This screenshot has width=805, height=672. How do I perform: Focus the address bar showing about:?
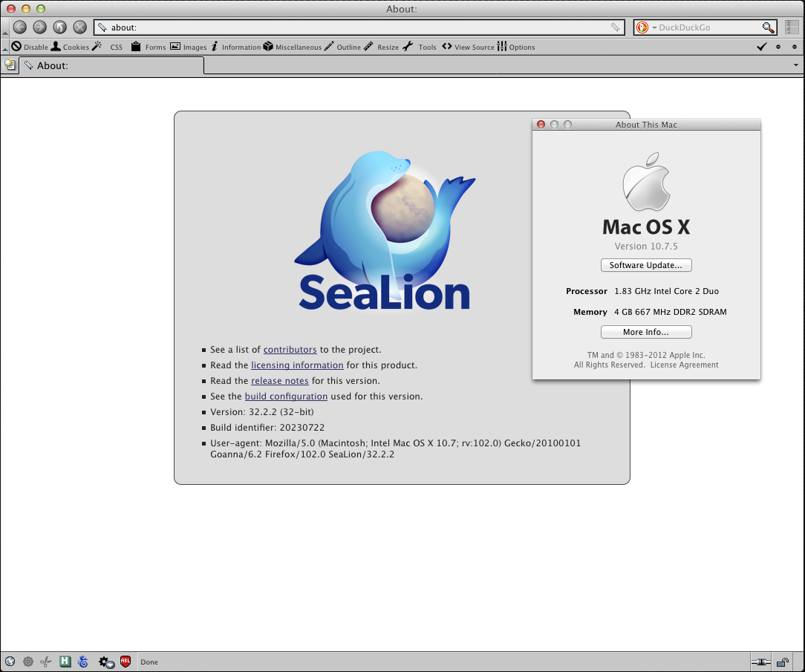click(x=359, y=27)
